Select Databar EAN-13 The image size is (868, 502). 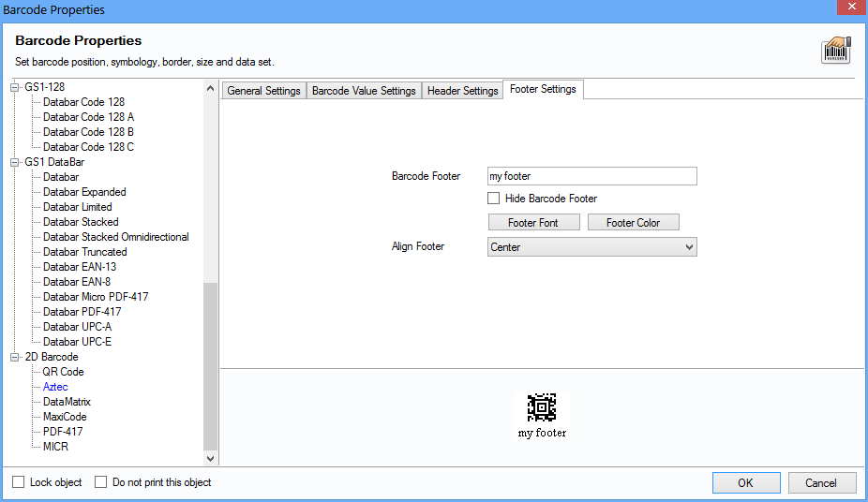[80, 267]
